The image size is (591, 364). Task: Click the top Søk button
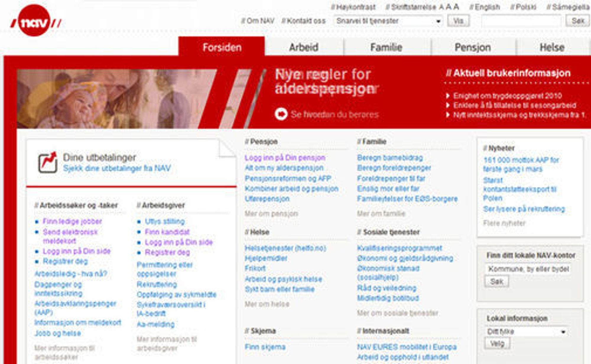coord(578,21)
